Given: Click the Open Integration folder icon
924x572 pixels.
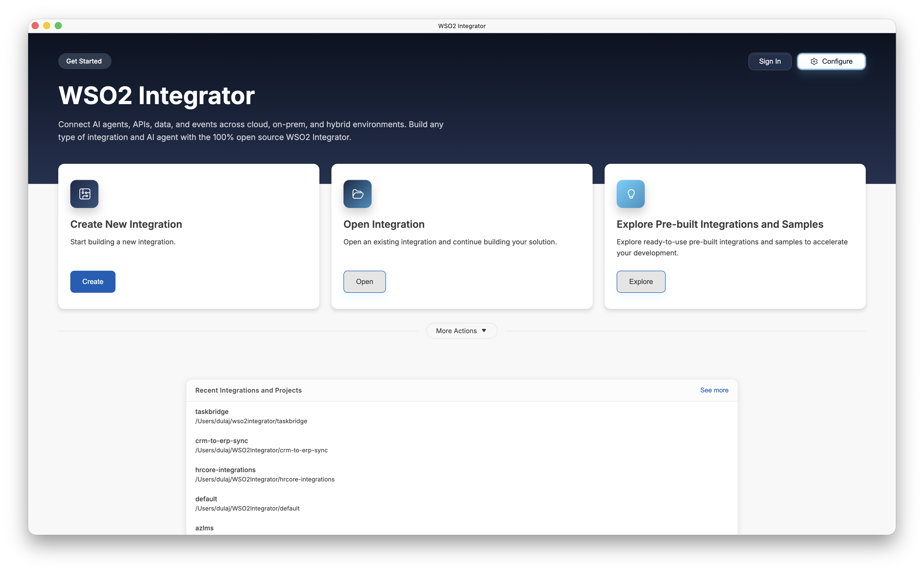Looking at the screenshot, I should point(357,194).
